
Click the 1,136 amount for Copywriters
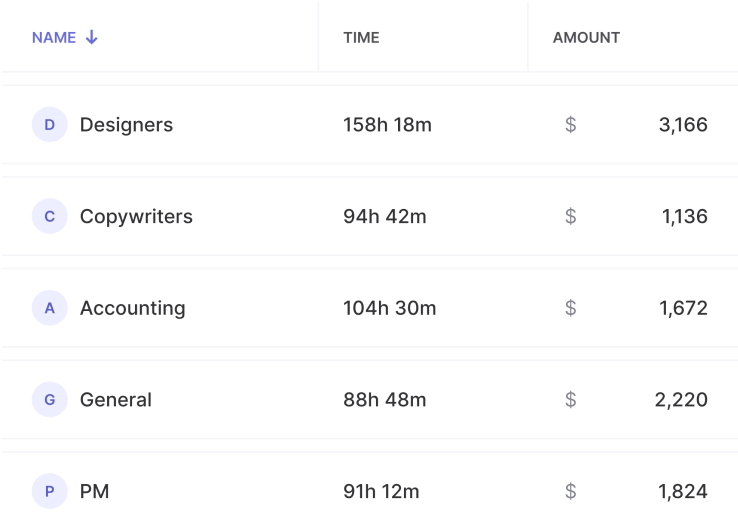point(684,217)
